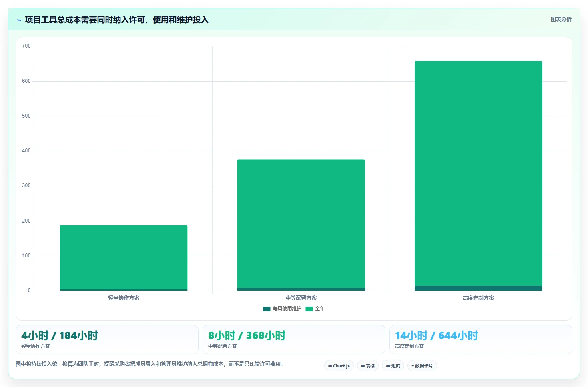Viewport: 588px width, 387px height.
Task: Click the 100 y-axis tick label
Action: point(26,256)
